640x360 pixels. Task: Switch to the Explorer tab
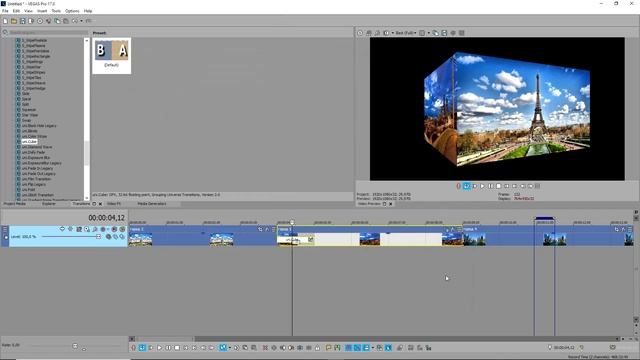click(x=49, y=204)
